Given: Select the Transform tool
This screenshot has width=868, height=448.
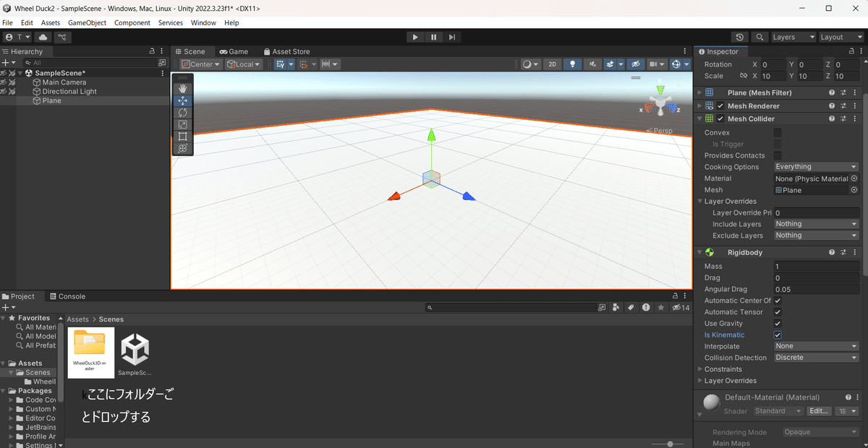Looking at the screenshot, I should point(182,148).
